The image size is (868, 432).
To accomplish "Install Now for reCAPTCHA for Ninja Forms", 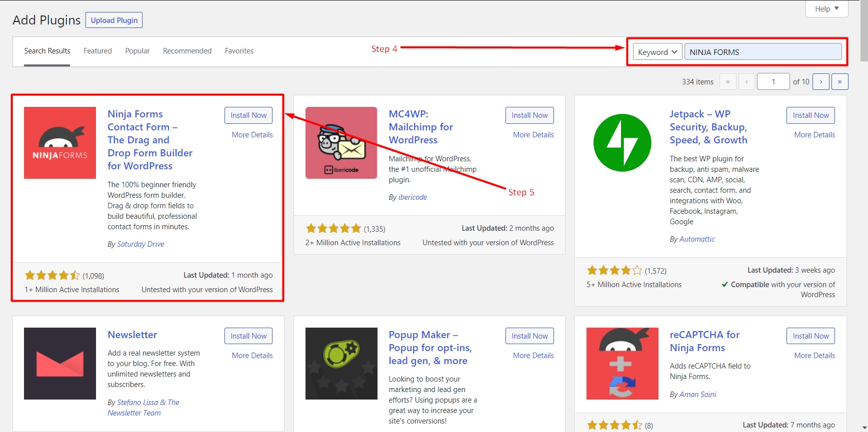I will (810, 336).
